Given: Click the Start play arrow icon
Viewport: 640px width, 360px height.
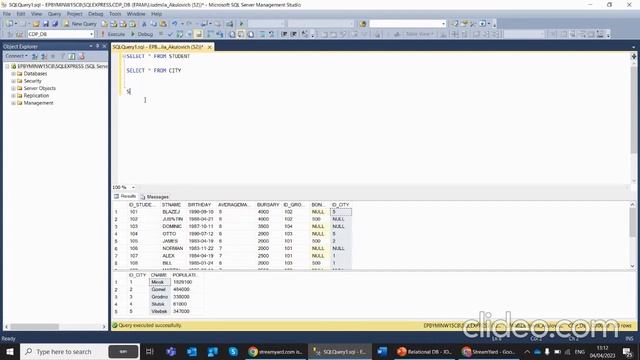Looking at the screenshot, I should tap(241, 24).
